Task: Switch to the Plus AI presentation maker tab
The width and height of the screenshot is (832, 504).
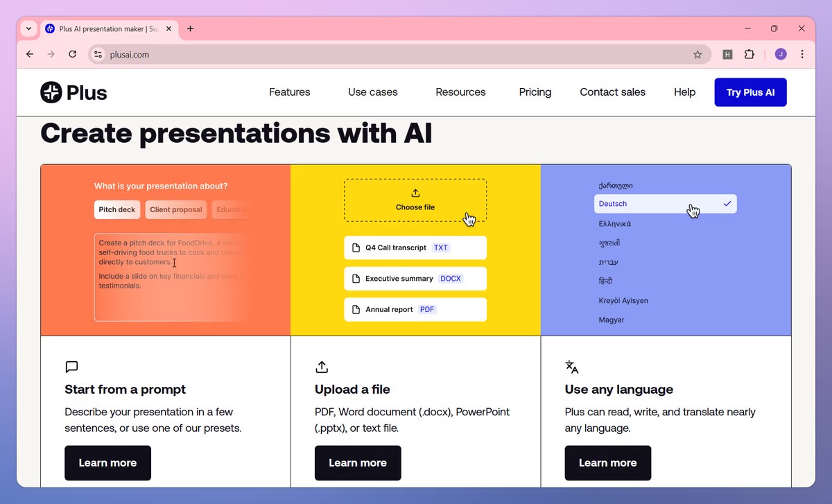Action: [x=104, y=28]
